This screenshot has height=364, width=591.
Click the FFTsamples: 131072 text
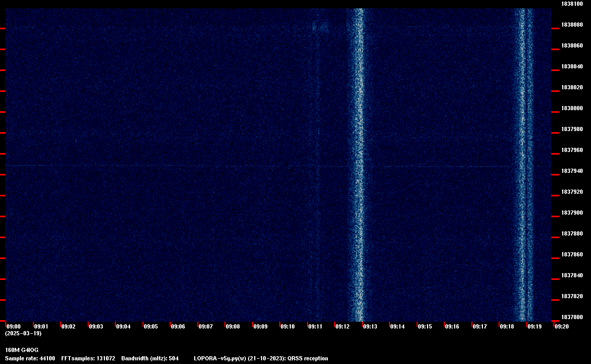point(88,358)
